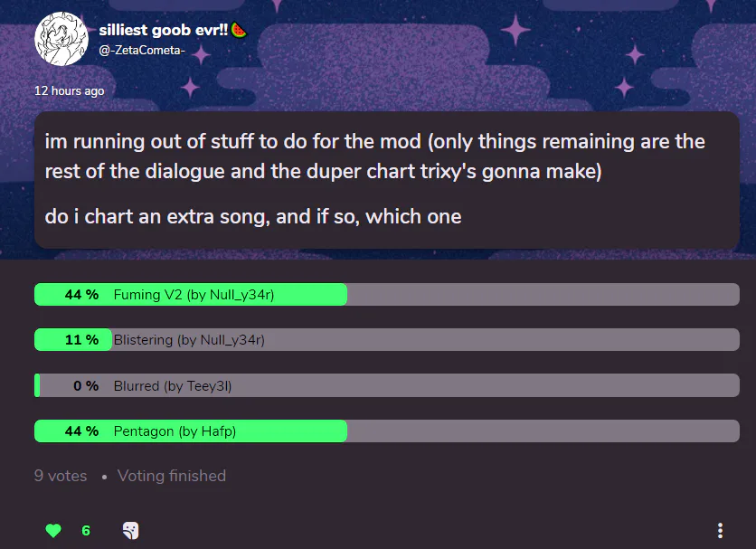Click the green heart like icon

tap(53, 530)
